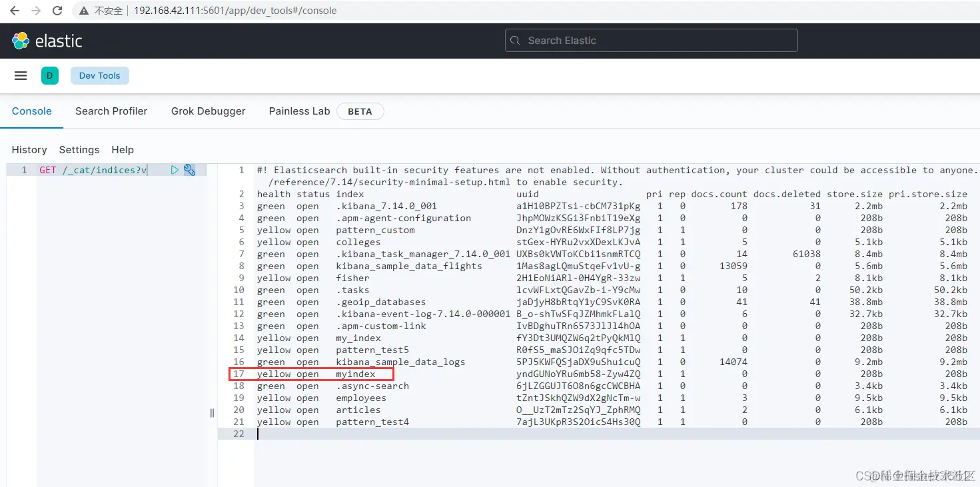The width and height of the screenshot is (980, 487).
Task: Click the docs.deleted value 61038
Action: (807, 254)
